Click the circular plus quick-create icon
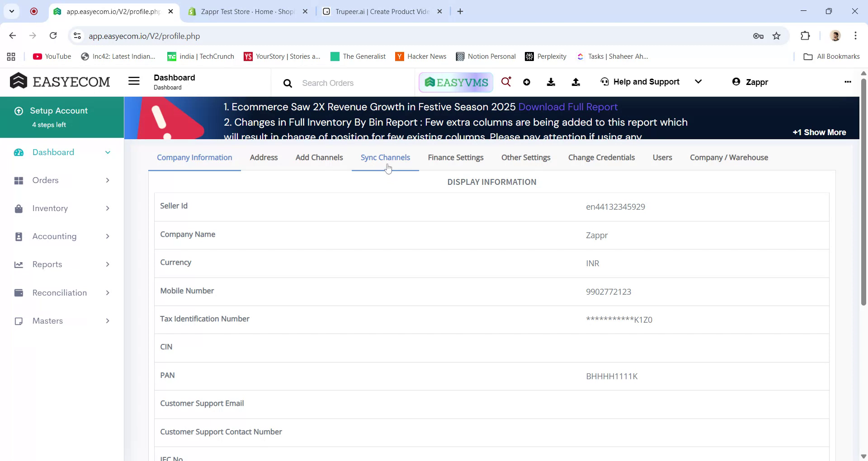The width and height of the screenshot is (868, 461). (x=527, y=82)
